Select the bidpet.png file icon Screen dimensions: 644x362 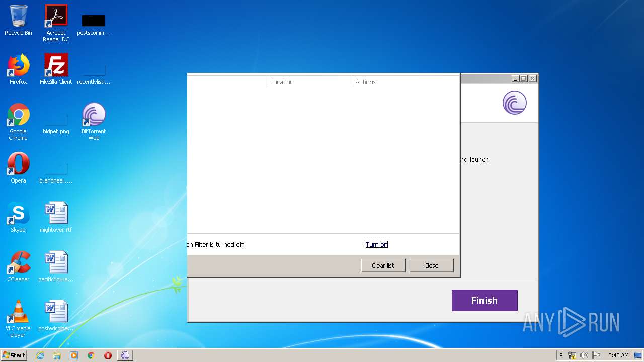click(56, 124)
